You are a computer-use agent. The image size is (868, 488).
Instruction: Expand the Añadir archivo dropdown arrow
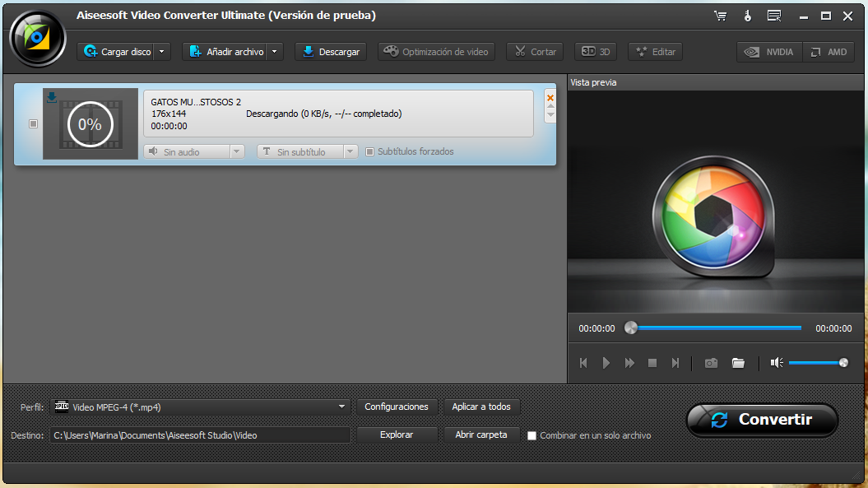click(275, 52)
